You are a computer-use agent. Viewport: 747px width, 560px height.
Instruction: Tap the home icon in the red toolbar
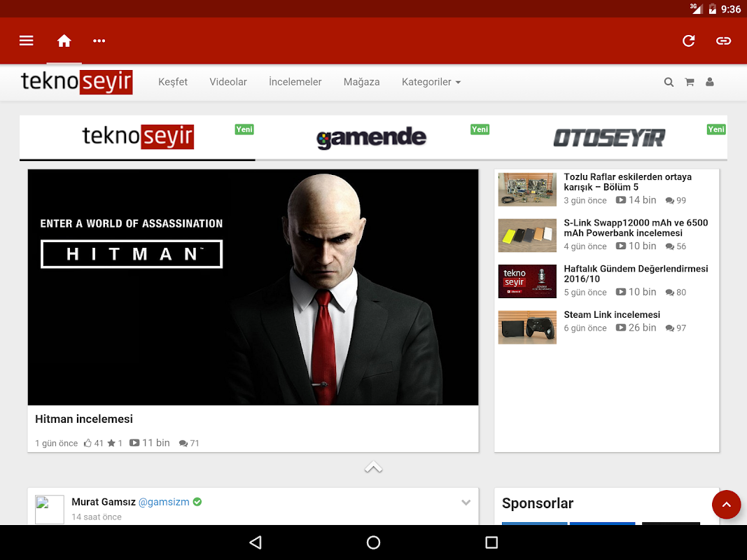pyautogui.click(x=64, y=41)
